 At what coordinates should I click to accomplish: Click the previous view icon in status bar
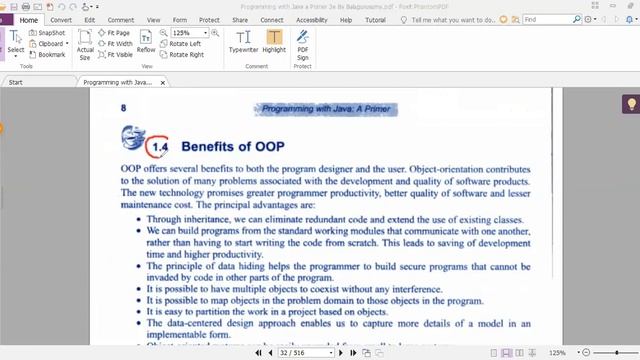(x=367, y=353)
